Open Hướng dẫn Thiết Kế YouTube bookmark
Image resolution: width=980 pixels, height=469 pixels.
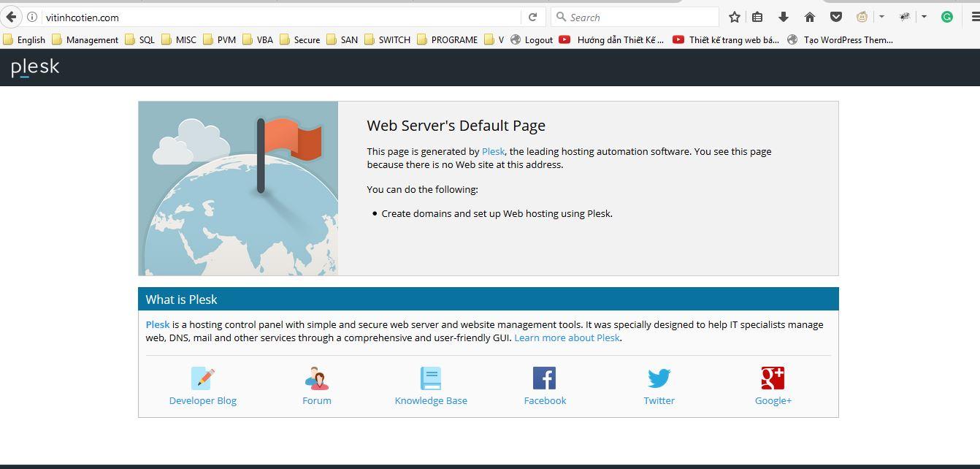point(612,39)
